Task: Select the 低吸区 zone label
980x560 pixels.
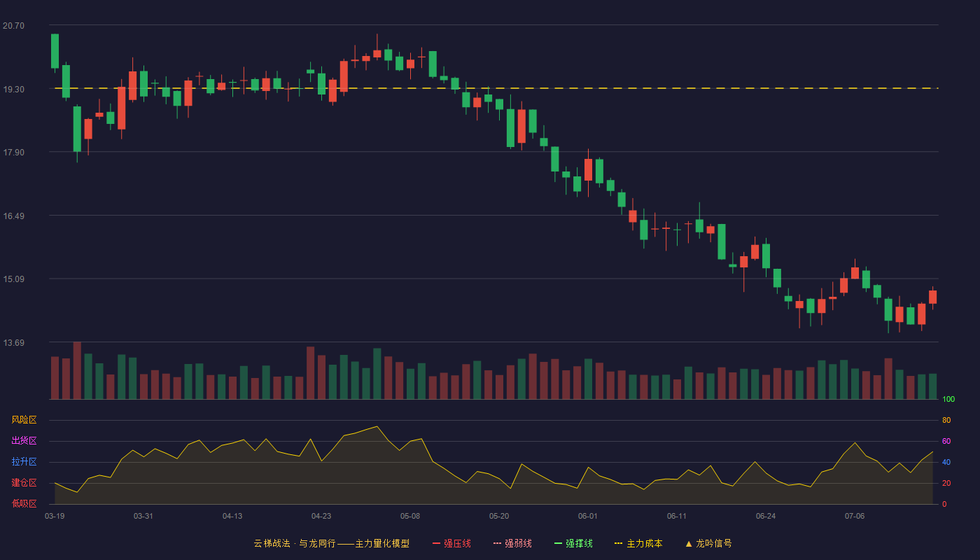Action: click(x=24, y=503)
